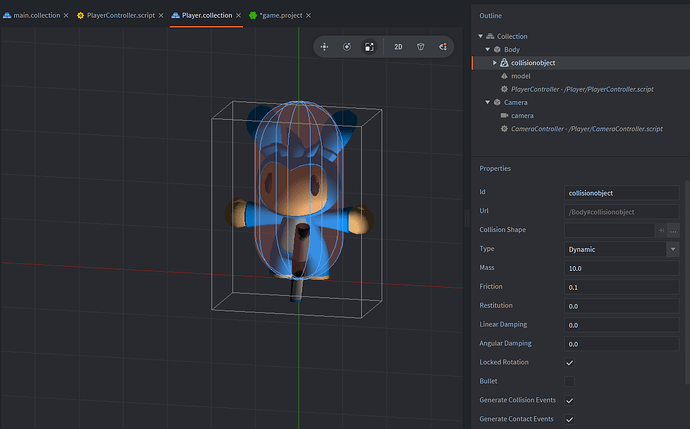
Task: Click the Body cube icon in Outline
Action: 497,49
